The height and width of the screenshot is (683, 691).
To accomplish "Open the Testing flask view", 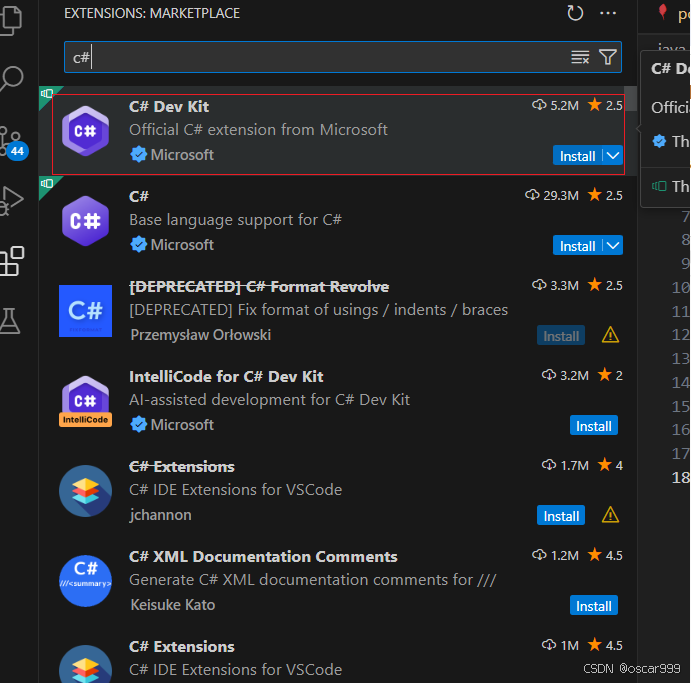I will (x=10, y=321).
